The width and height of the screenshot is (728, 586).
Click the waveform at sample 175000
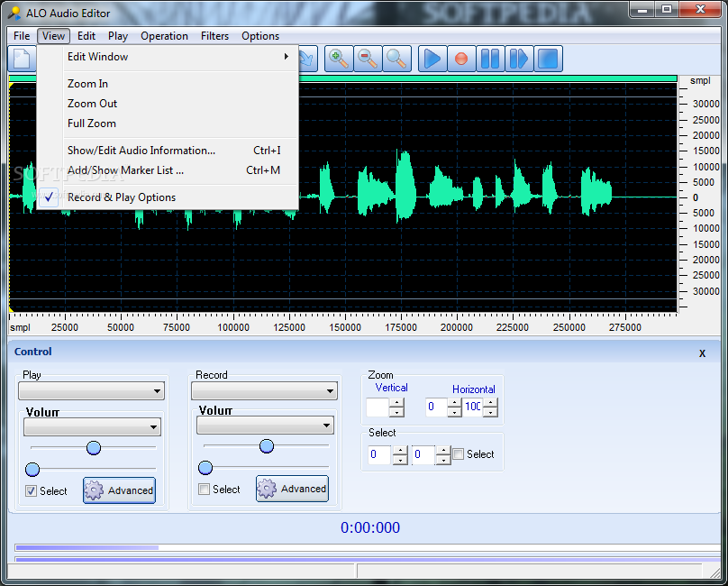401,197
